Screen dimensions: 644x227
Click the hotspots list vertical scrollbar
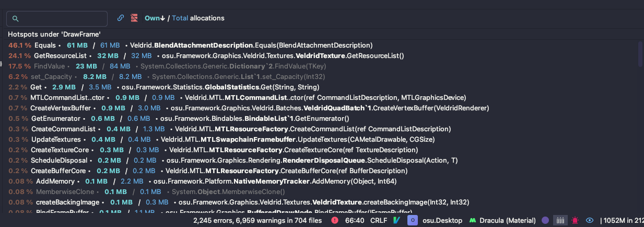point(640,54)
